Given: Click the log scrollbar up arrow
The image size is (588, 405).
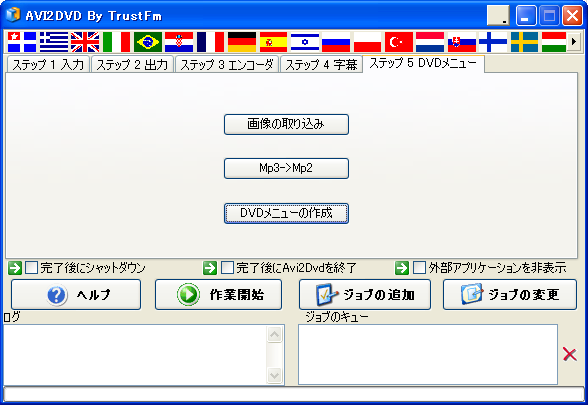Looking at the screenshot, I should [274, 334].
